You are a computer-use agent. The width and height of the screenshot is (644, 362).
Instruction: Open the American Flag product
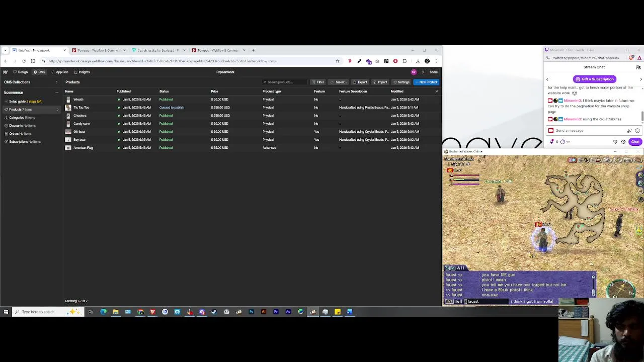83,148
